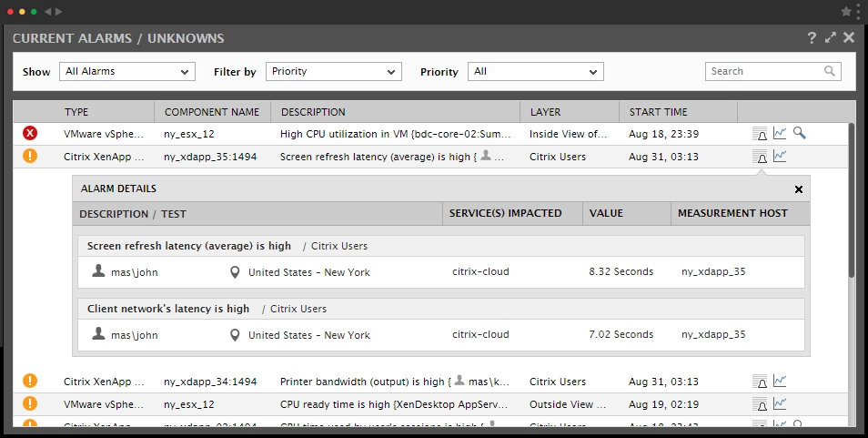Screen dimensions: 868x438
Task: Click Aug 31, 03:13 start time of ny_xdapp_34
Action: click(663, 382)
